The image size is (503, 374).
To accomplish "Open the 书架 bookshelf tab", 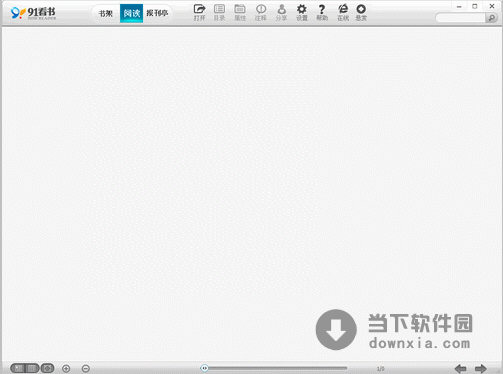I will click(x=105, y=13).
